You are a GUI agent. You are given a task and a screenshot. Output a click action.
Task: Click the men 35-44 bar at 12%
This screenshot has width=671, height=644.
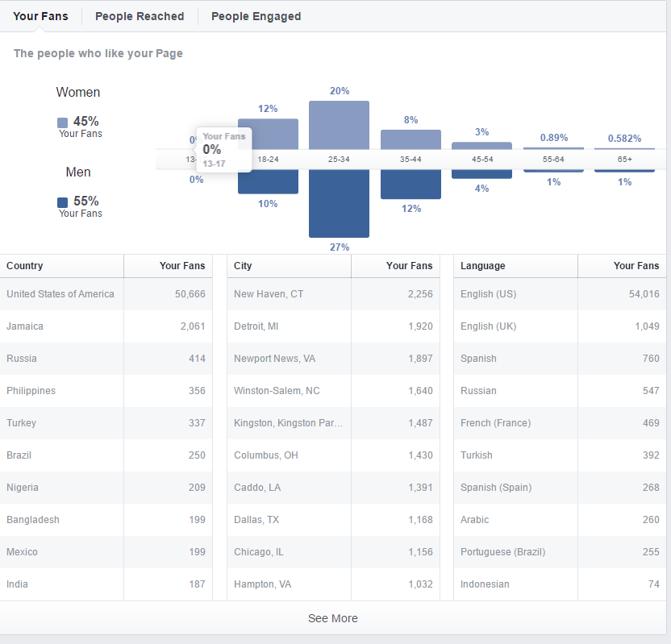411,185
